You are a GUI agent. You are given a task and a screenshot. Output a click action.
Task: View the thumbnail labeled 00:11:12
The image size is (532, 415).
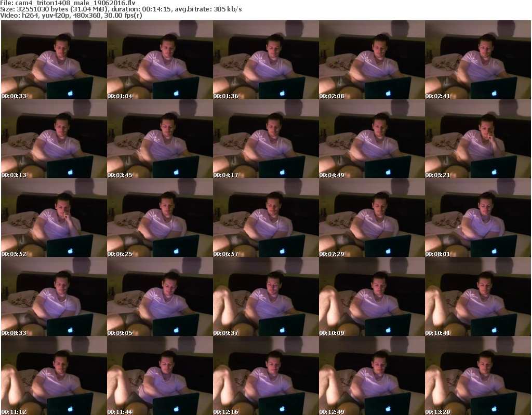(x=54, y=376)
